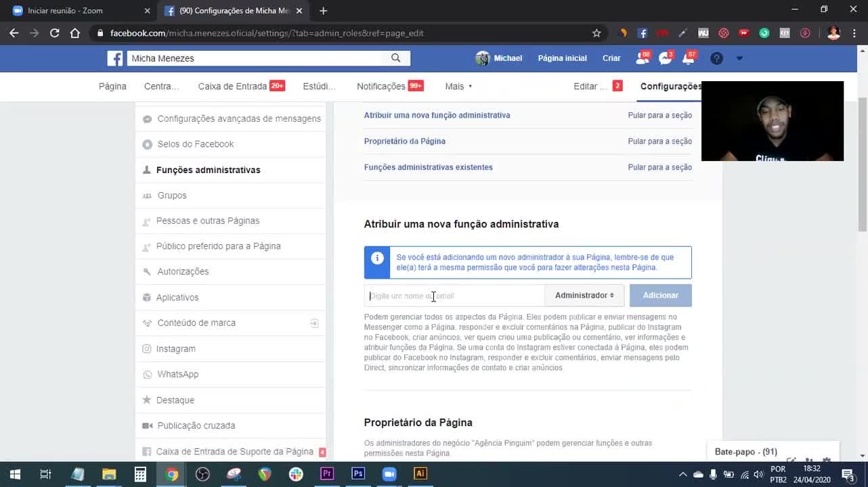Screen dimensions: 868x487
Task: Click the green circular extension icon
Action: [764, 33]
